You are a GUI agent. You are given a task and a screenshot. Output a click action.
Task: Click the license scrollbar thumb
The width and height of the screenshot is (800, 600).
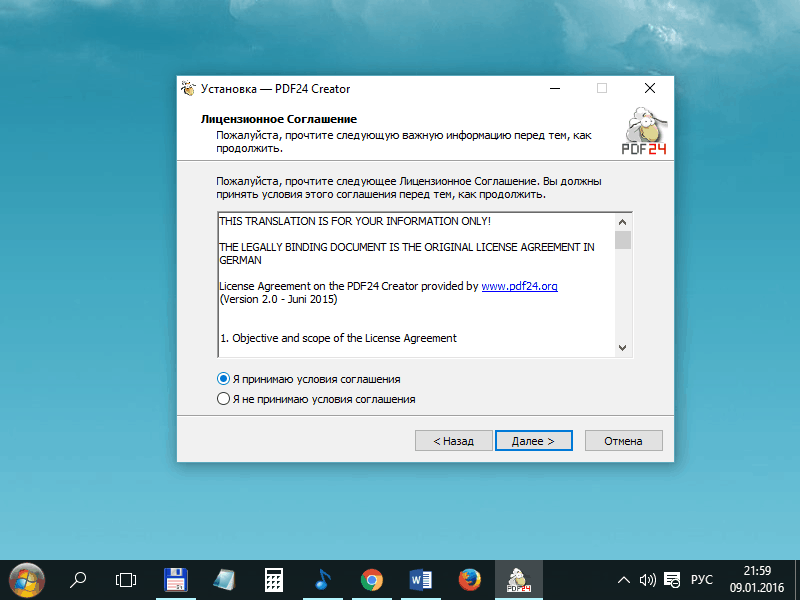622,240
